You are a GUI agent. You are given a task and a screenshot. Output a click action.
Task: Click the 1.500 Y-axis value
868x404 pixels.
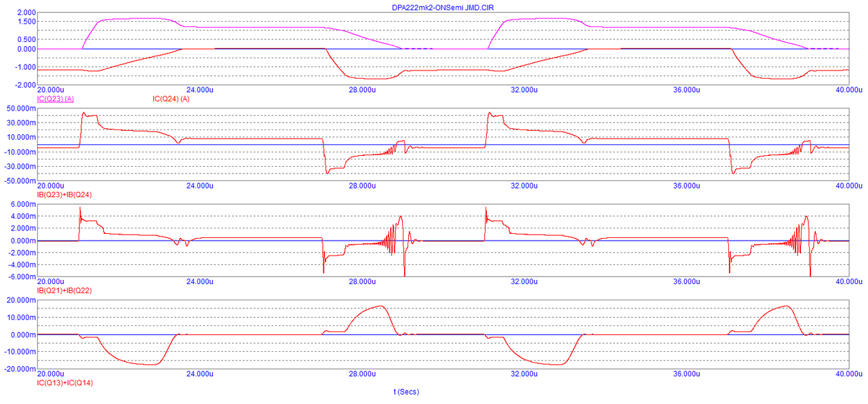tap(26, 22)
